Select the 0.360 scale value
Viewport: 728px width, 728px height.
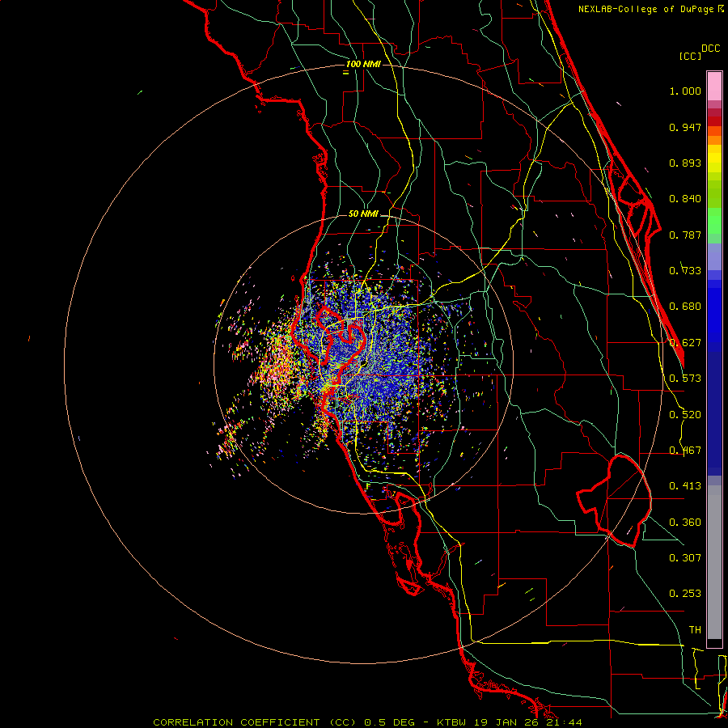(685, 523)
